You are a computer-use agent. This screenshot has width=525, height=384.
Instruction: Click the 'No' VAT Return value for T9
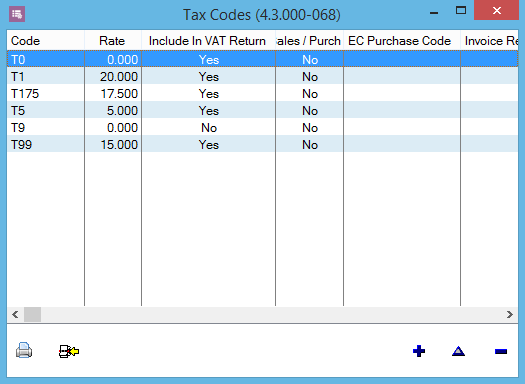pyautogui.click(x=209, y=128)
